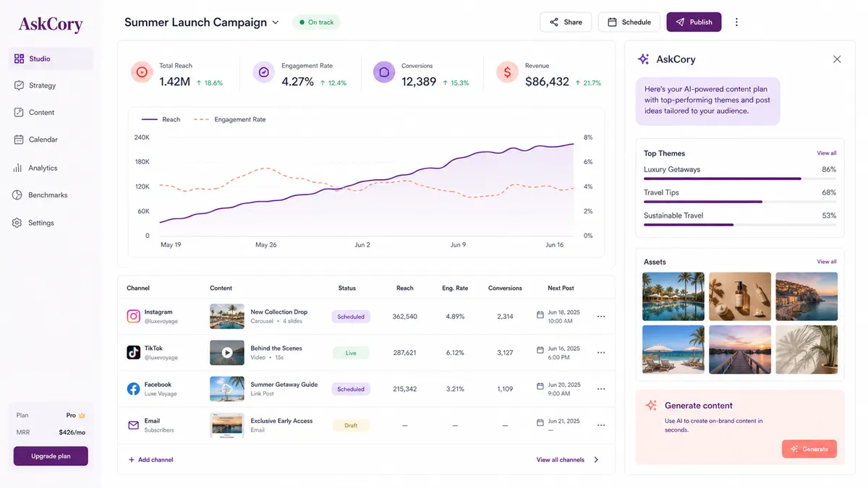
Task: Click the Email channel icon
Action: 133,425
